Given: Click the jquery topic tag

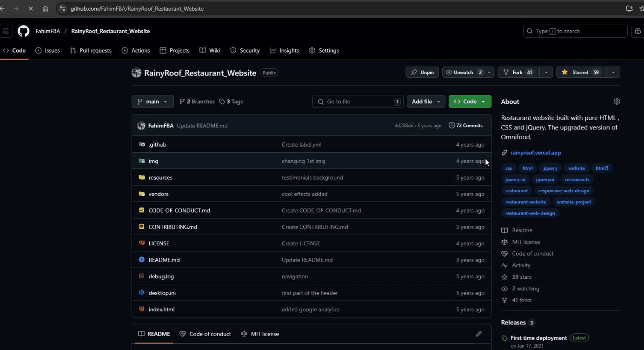Looking at the screenshot, I should (550, 168).
